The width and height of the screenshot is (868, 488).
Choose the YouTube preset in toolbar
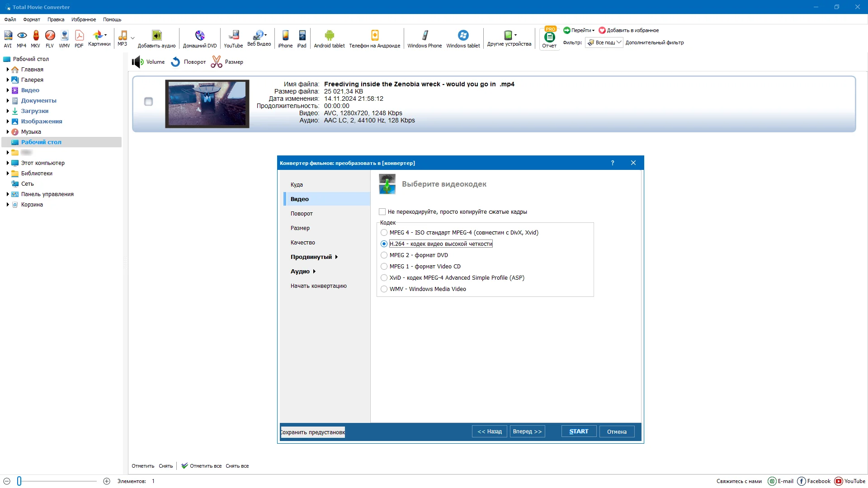(233, 39)
